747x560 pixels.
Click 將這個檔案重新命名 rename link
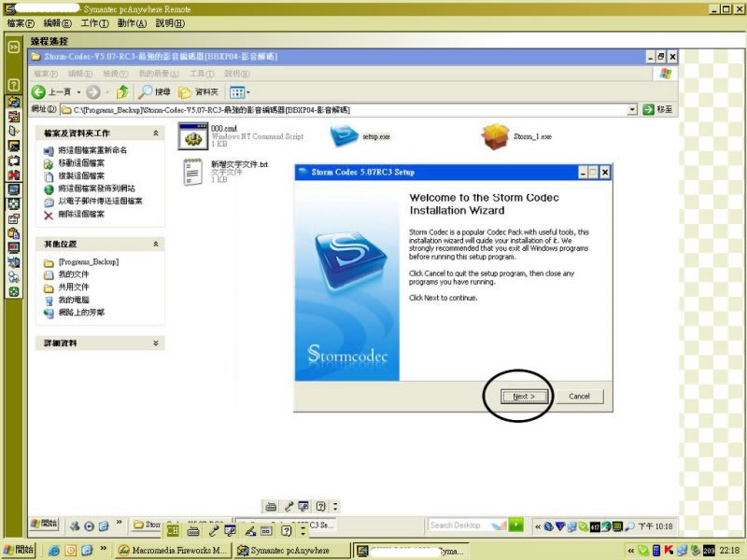coord(92,150)
